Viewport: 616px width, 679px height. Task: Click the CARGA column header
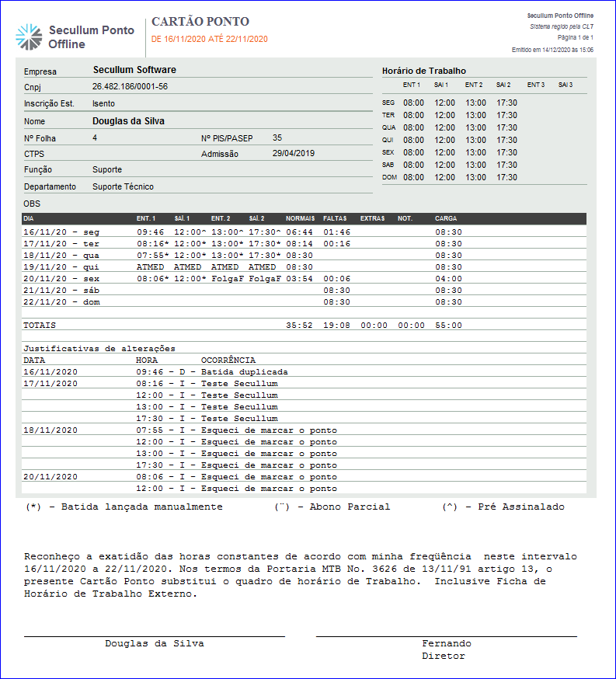[446, 218]
